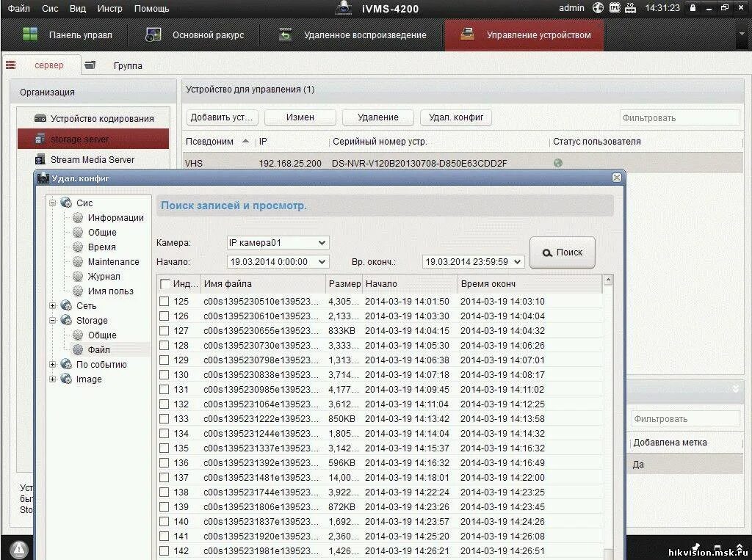Check the box for file 127
This screenshot has height=560, width=752.
tap(164, 331)
